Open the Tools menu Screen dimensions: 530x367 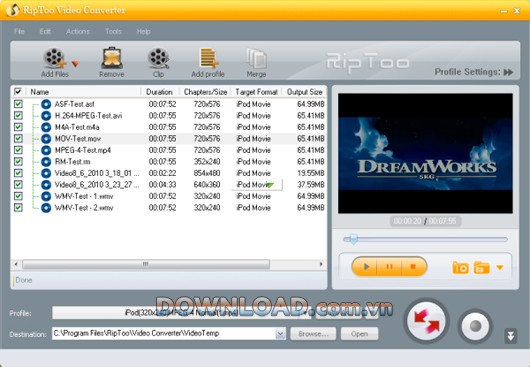(x=113, y=31)
